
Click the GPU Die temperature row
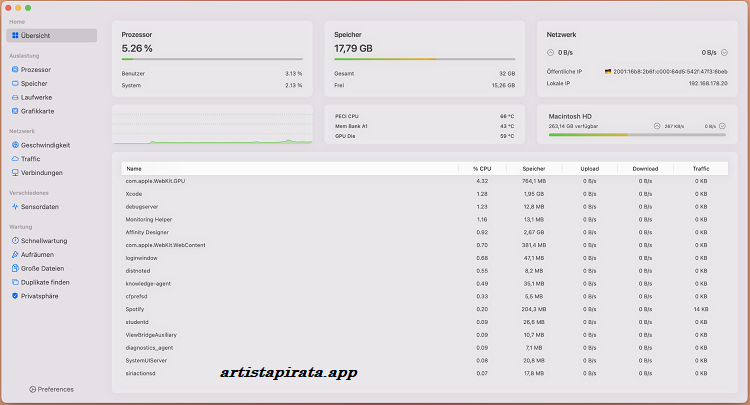click(424, 136)
